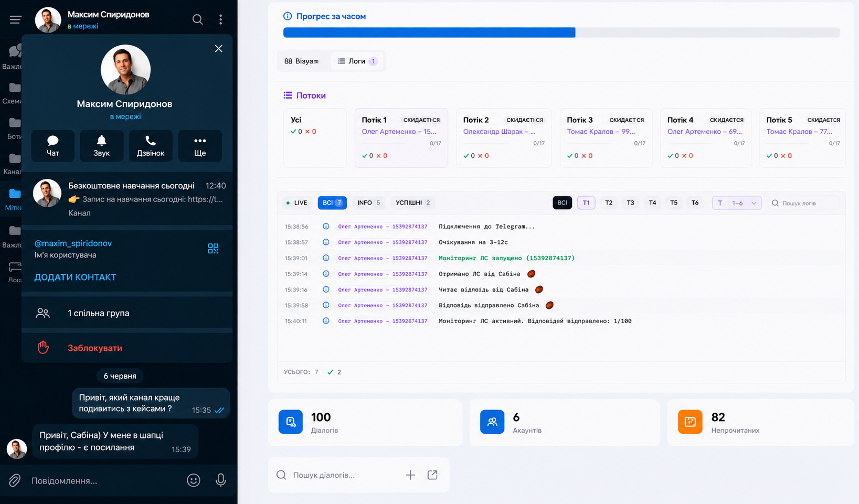Image resolution: width=859 pixels, height=504 pixels.
Task: Click the attachment paperclip icon
Action: 15,480
